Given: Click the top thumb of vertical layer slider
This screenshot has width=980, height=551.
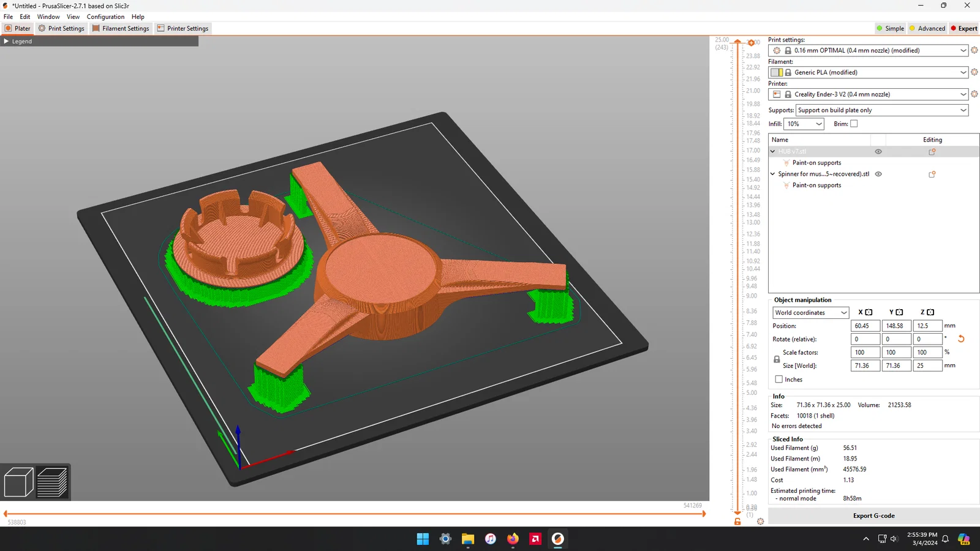Looking at the screenshot, I should tap(737, 41).
